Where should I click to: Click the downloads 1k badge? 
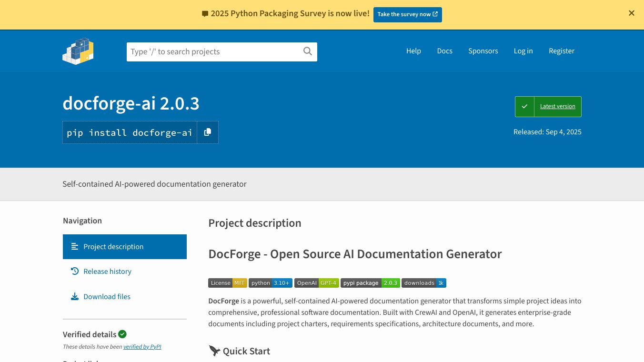[423, 283]
